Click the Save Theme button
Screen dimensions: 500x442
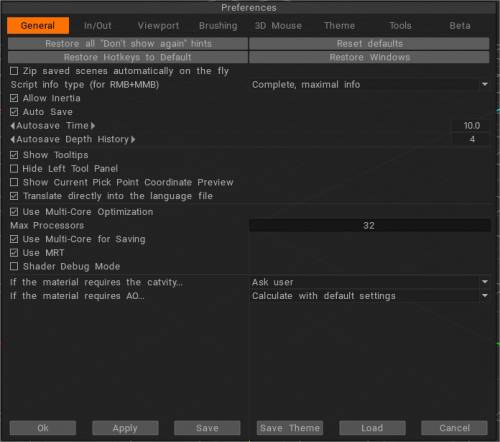point(290,428)
